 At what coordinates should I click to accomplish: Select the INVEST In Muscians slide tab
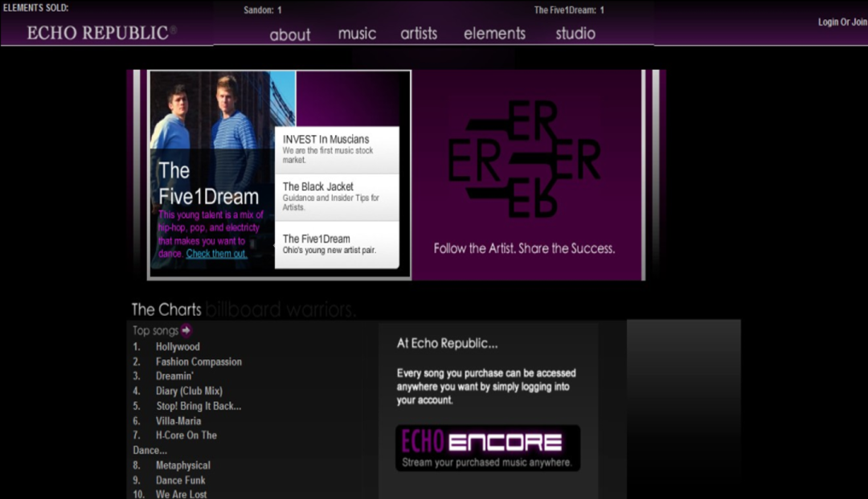pyautogui.click(x=337, y=149)
